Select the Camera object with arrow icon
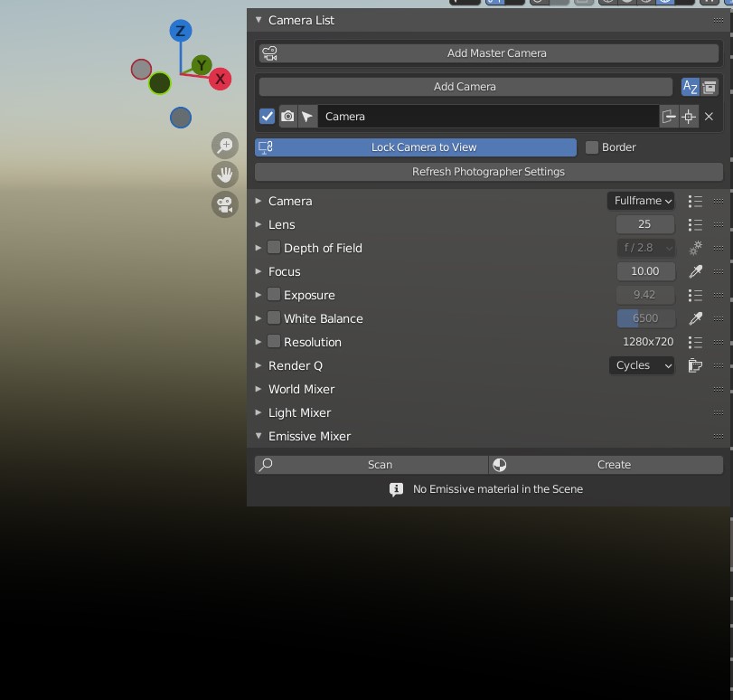This screenshot has width=733, height=700. tap(307, 117)
